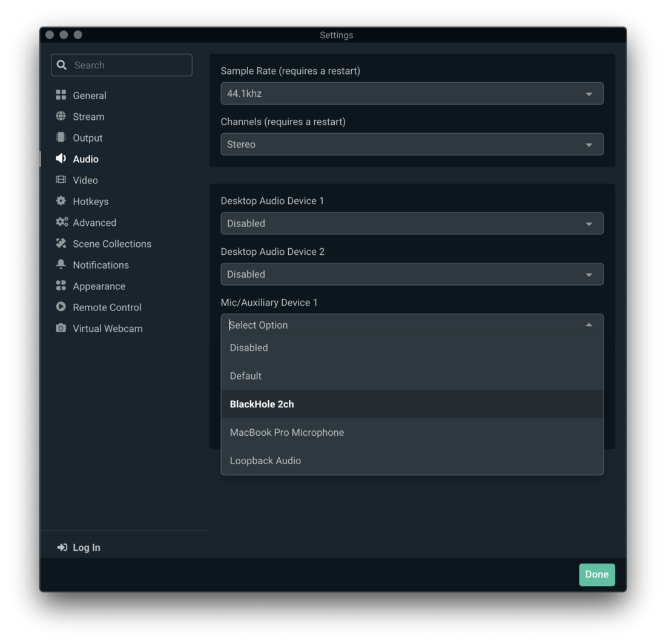
Task: Go to Output settings
Action: tap(88, 138)
